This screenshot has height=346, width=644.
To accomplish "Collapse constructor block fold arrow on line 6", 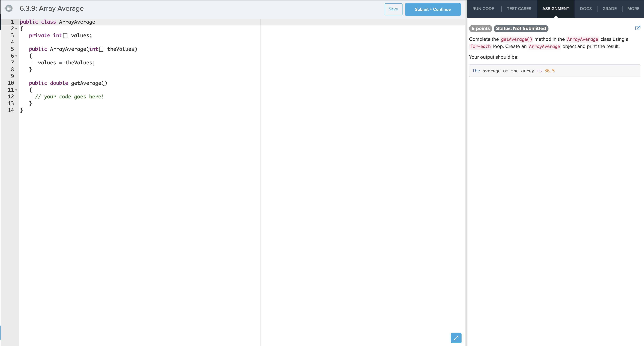I will [x=16, y=56].
